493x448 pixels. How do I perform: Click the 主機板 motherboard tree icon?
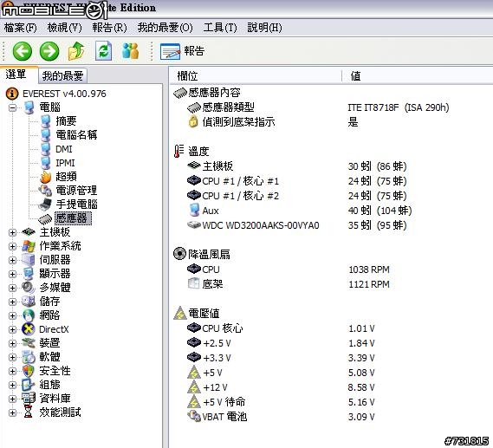(x=29, y=232)
